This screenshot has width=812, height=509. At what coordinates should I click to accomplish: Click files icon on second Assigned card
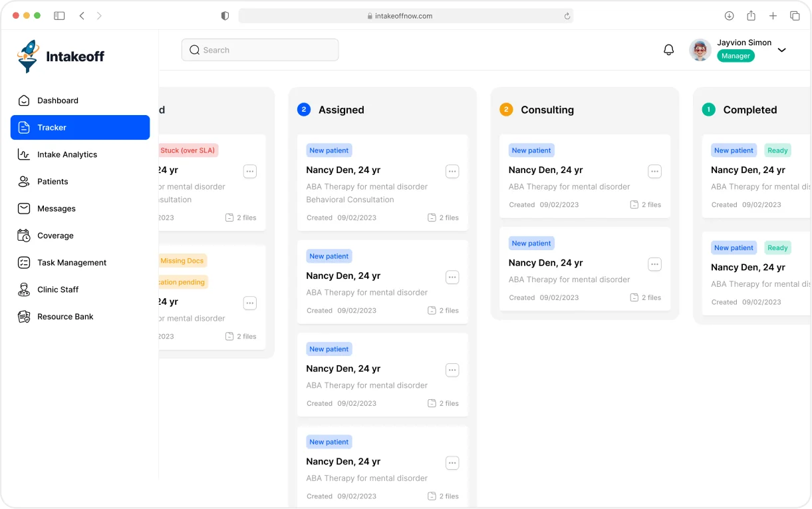point(432,311)
